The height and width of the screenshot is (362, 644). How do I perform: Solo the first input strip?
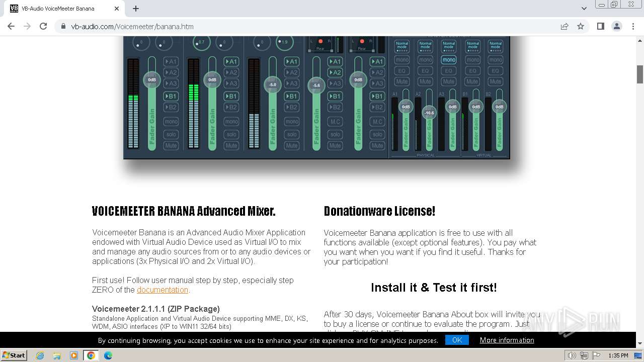[171, 134]
